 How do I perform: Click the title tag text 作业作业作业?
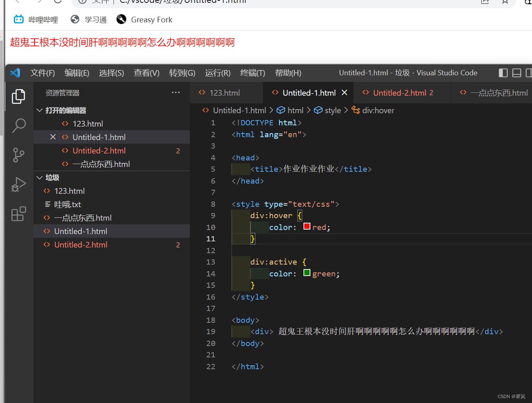click(x=309, y=169)
